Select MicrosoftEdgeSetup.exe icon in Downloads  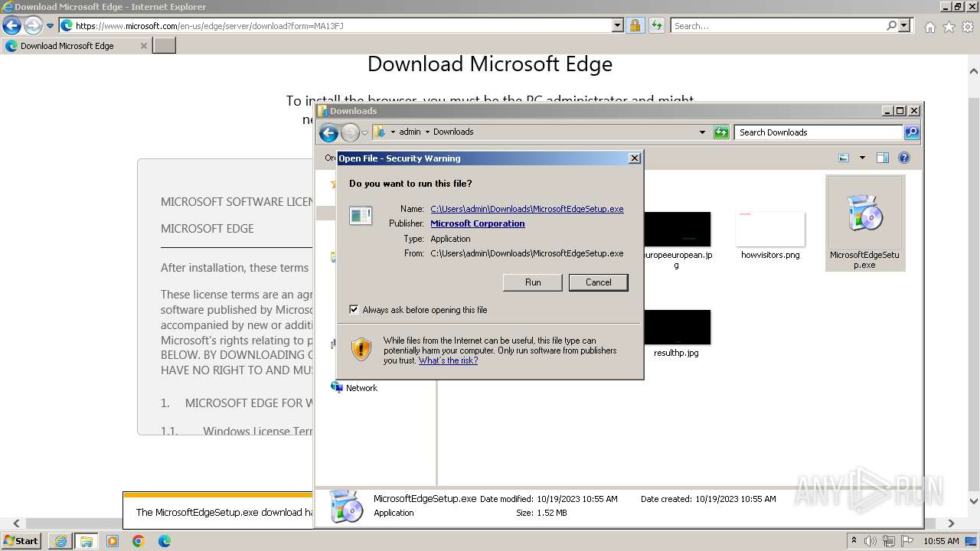[865, 223]
